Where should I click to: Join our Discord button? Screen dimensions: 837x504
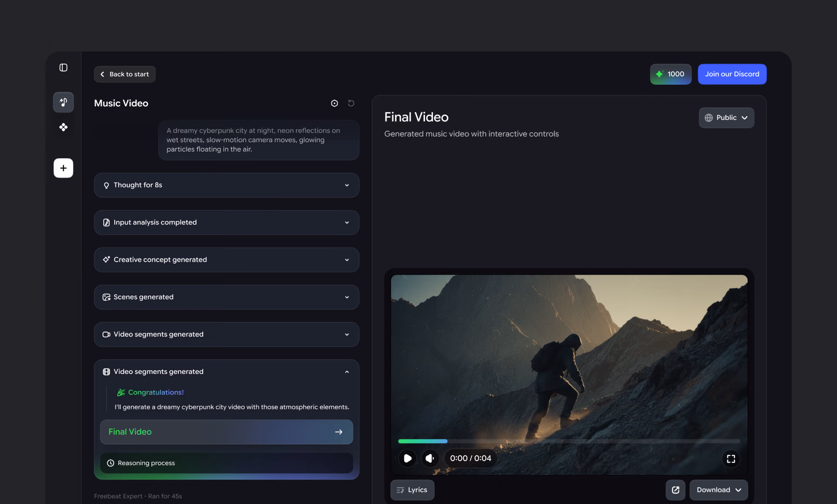[x=732, y=74]
